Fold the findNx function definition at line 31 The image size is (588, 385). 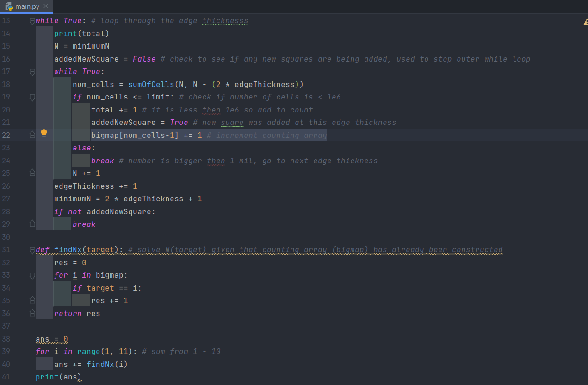32,250
